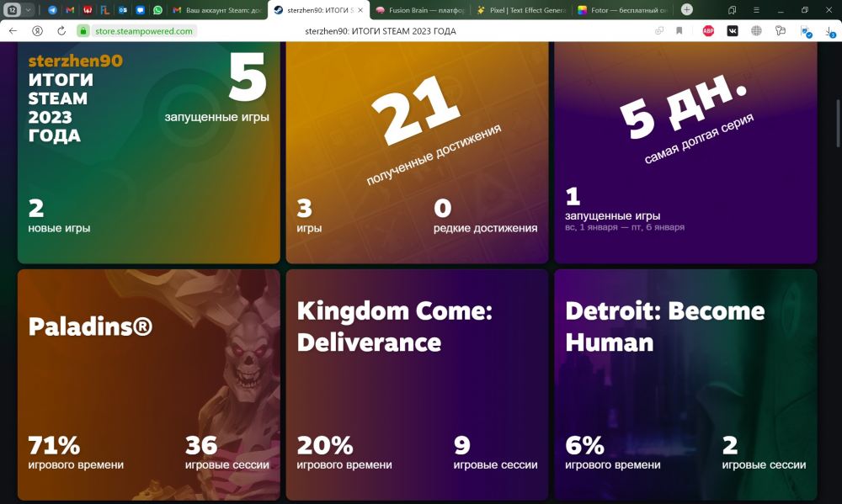The image size is (842, 504).
Task: Open the pinned blue chat messenger tab
Action: [x=140, y=9]
